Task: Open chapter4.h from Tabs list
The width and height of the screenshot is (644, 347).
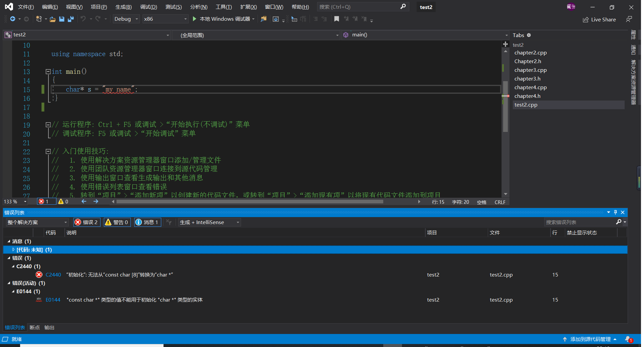Action: tap(527, 96)
